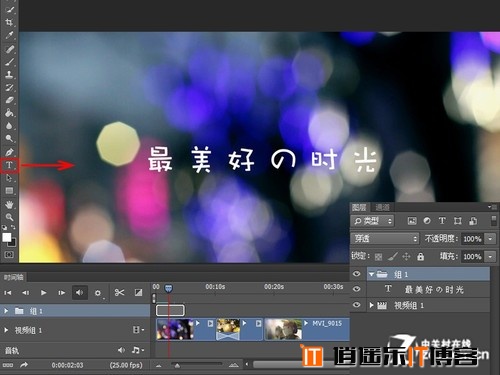
Task: Open the 类型 layer filter dropdown
Action: point(372,221)
